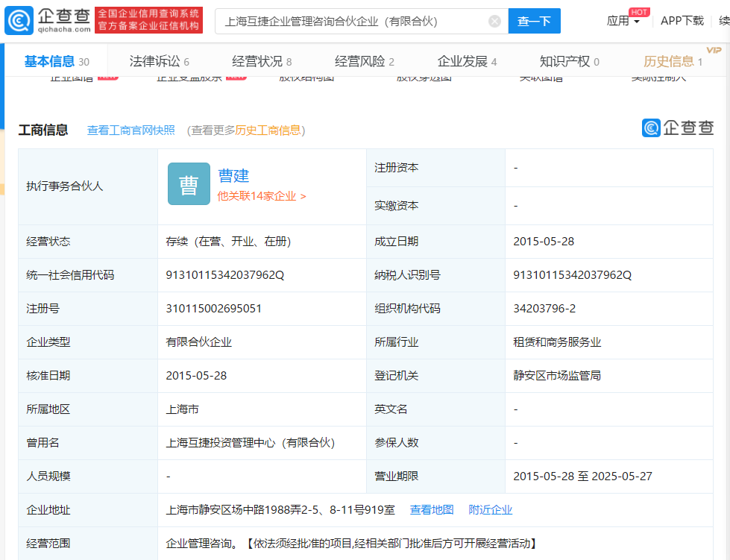Click the 查一下 search button
Screen dimensions: 730x560
[534, 21]
